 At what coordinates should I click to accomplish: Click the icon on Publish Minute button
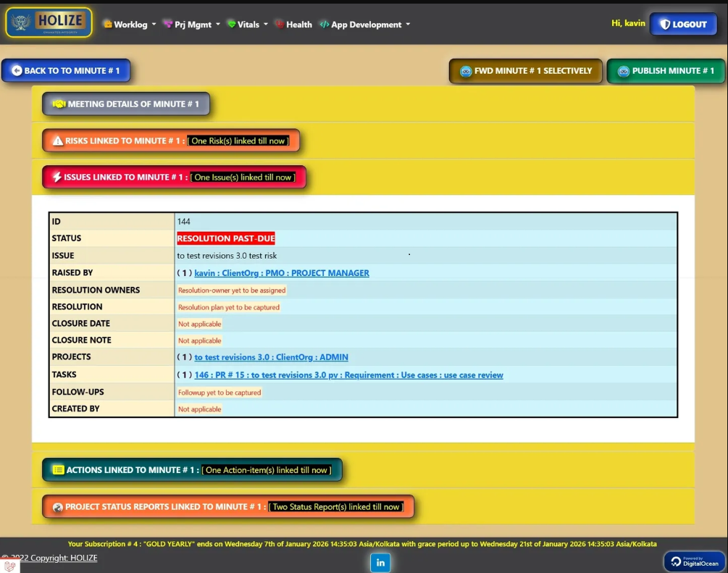click(624, 71)
